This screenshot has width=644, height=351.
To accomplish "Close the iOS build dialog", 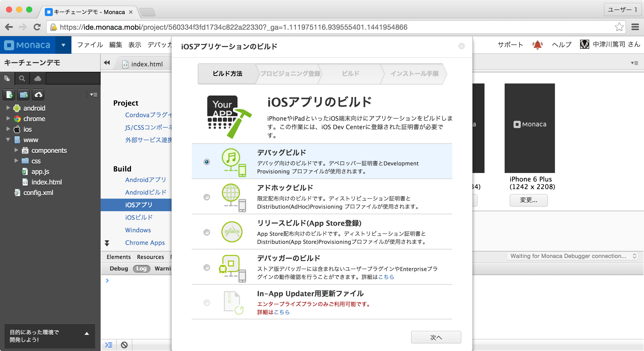I will 461,46.
